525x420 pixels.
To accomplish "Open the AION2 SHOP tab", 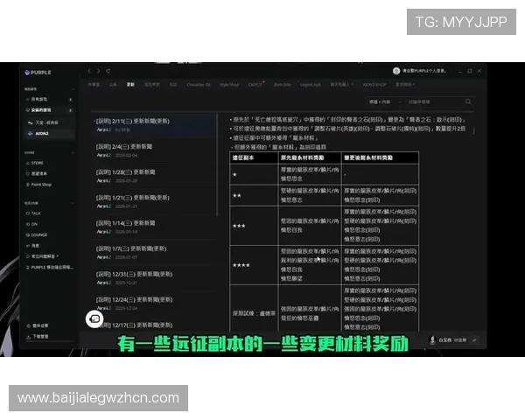I will pos(374,84).
